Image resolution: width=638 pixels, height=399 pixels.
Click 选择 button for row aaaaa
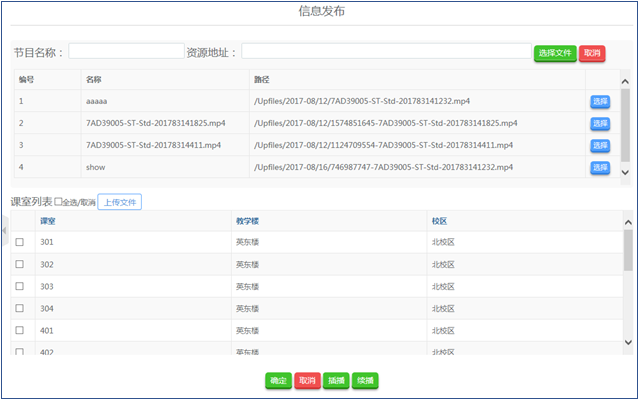600,102
